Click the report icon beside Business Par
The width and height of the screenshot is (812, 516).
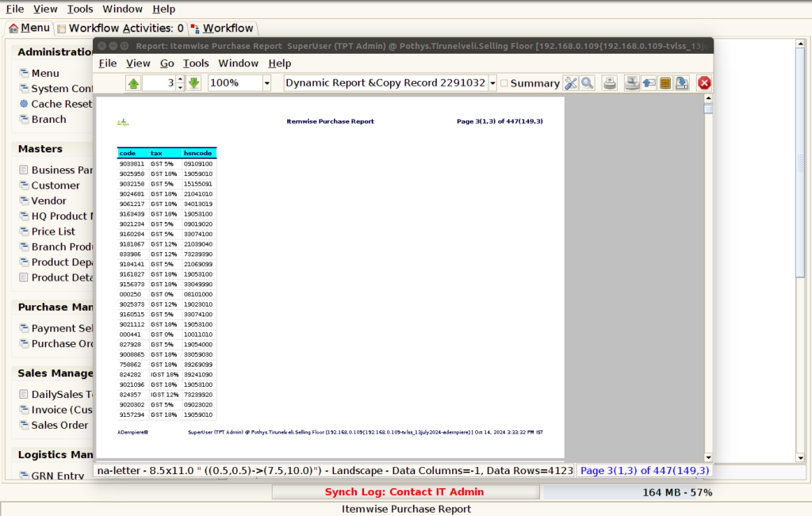coord(24,170)
